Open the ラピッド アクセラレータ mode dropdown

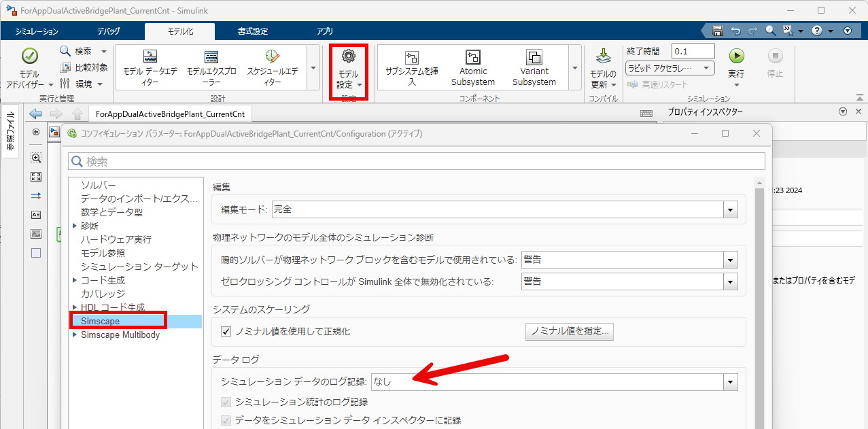pyautogui.click(x=670, y=68)
